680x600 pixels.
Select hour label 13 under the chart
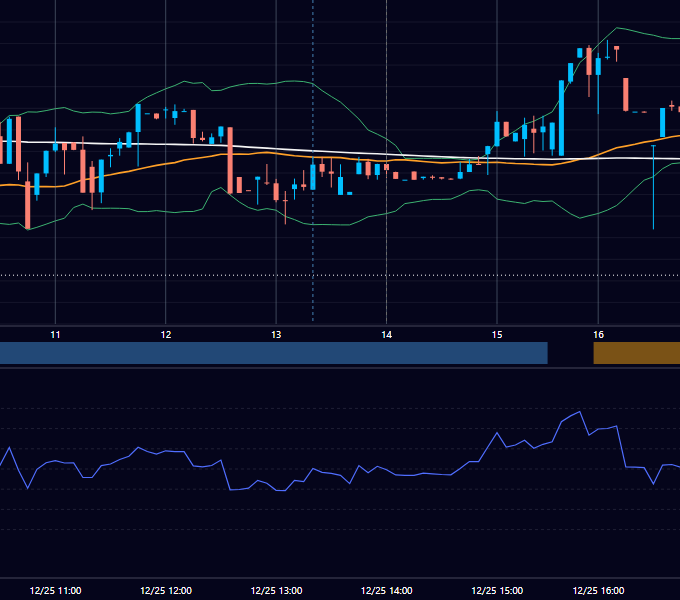tap(276, 335)
